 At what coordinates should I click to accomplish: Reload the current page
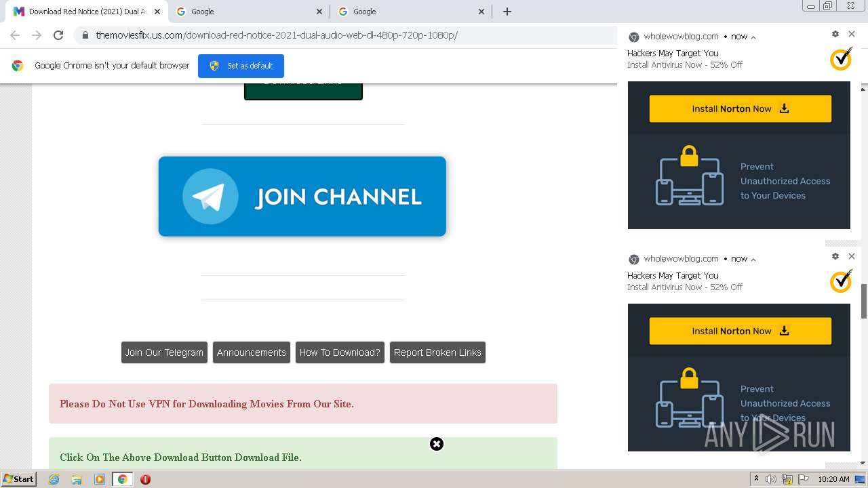[58, 35]
